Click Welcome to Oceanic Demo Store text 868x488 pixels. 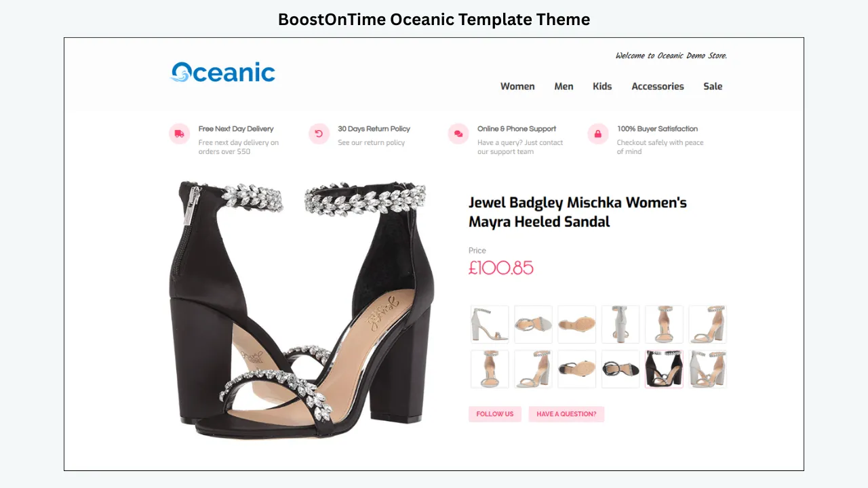(x=671, y=56)
